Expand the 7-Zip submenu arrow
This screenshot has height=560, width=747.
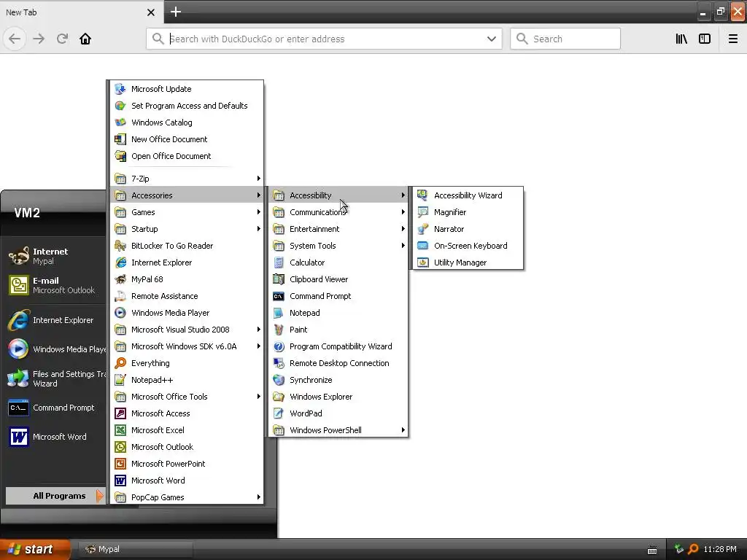[259, 179]
